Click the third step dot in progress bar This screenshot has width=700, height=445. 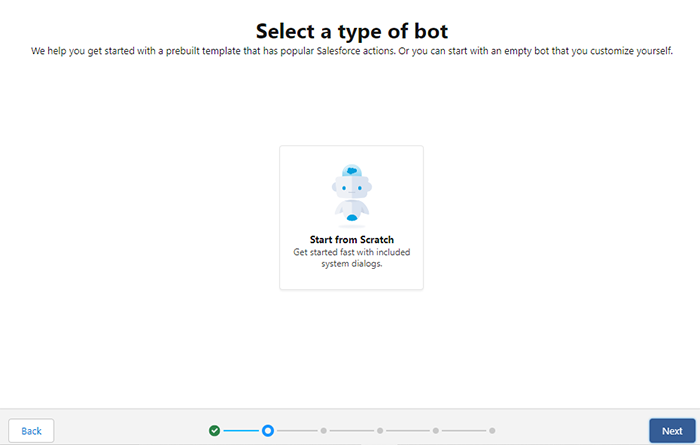(x=323, y=430)
